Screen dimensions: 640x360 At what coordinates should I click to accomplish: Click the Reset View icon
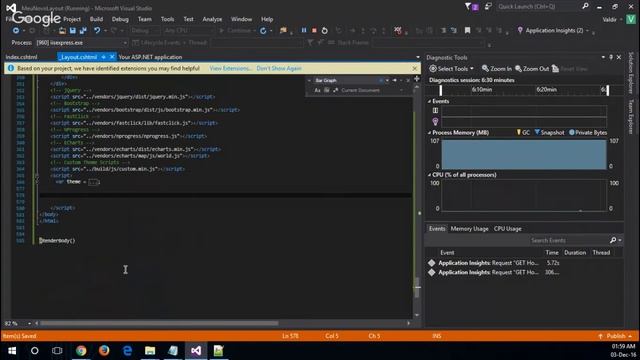pyautogui.click(x=556, y=69)
